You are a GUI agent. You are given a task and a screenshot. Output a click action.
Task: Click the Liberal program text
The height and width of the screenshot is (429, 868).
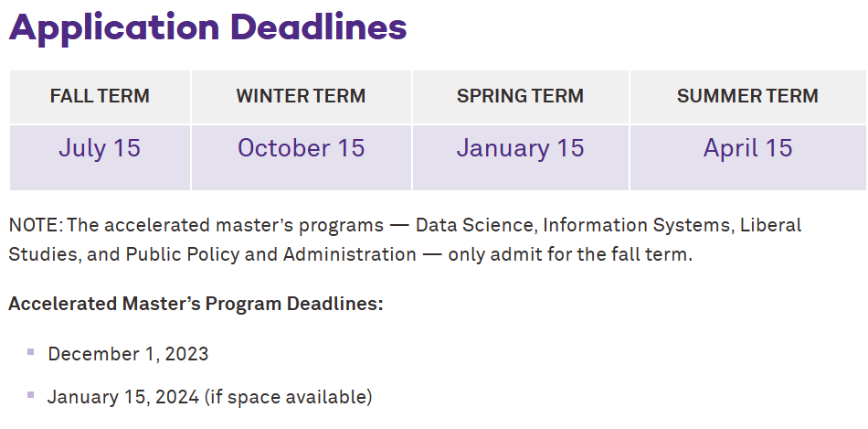click(770, 226)
